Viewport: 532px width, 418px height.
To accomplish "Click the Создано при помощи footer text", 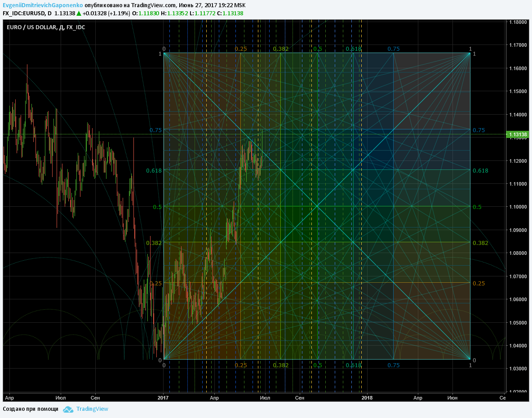I will pyautogui.click(x=31, y=409).
